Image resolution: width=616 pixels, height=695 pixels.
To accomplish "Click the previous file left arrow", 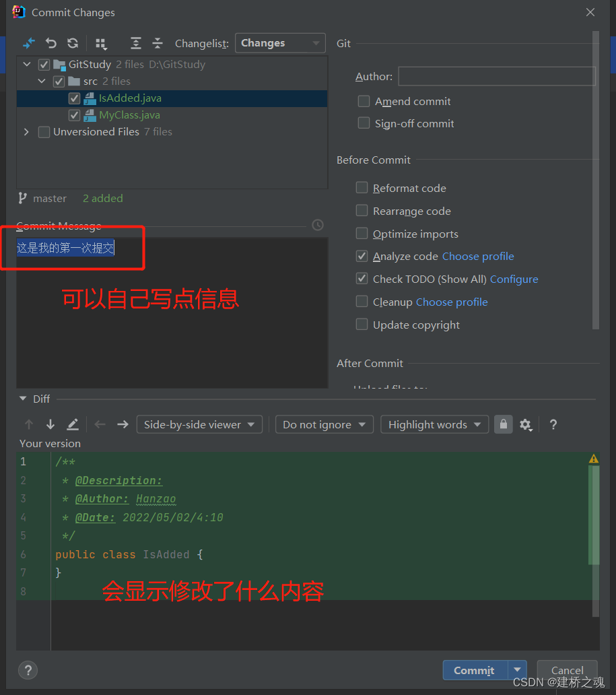I will pos(100,425).
